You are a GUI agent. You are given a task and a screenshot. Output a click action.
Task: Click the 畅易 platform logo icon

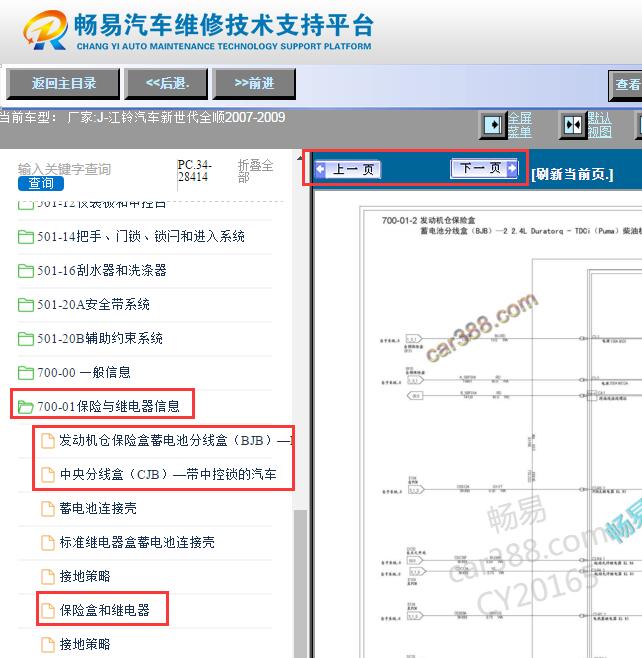[x=45, y=30]
